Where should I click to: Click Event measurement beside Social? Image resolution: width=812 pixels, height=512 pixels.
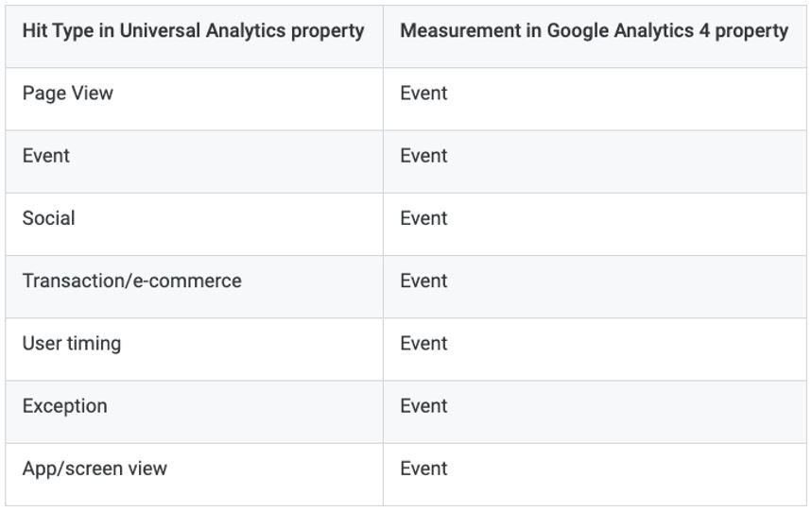pos(595,224)
